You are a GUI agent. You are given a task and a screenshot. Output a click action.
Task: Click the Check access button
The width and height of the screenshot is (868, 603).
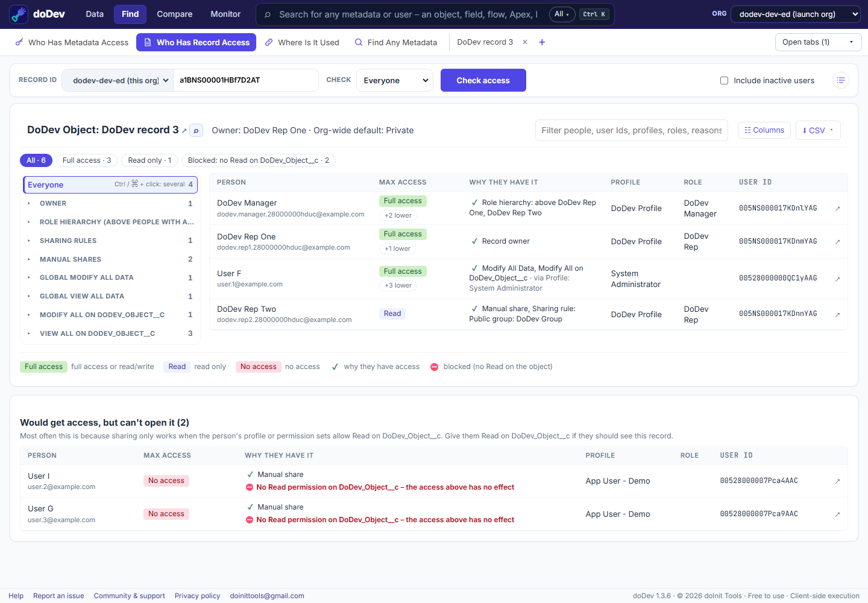(483, 80)
